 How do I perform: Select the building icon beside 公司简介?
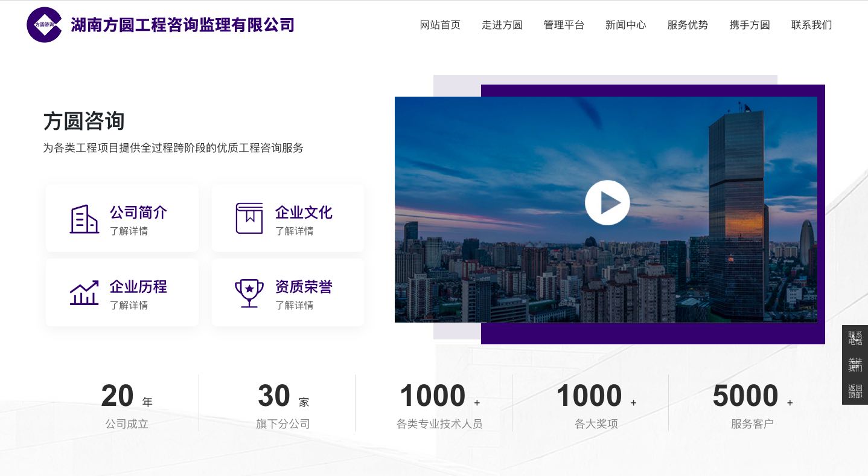point(85,220)
